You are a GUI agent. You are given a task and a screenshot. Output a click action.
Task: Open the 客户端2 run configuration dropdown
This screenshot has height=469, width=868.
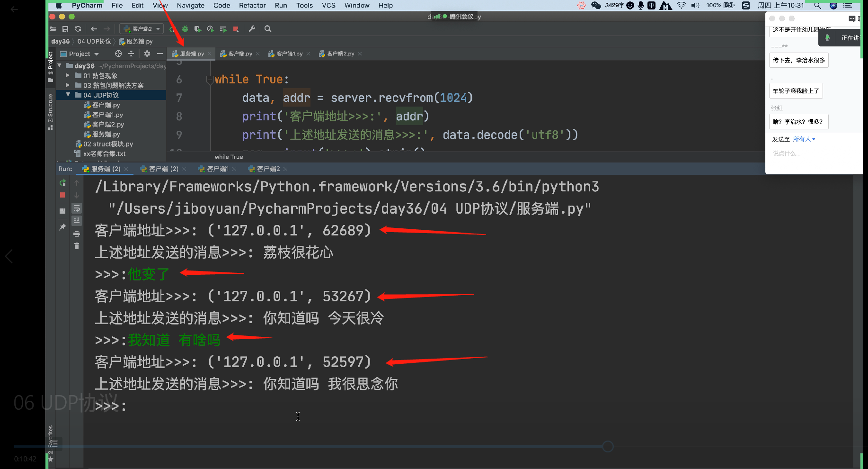[x=142, y=29]
